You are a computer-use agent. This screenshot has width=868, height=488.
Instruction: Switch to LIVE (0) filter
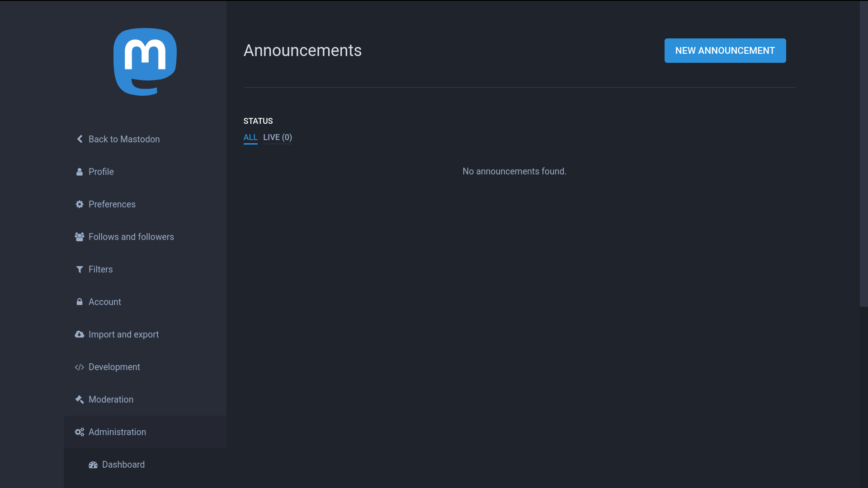tap(278, 137)
